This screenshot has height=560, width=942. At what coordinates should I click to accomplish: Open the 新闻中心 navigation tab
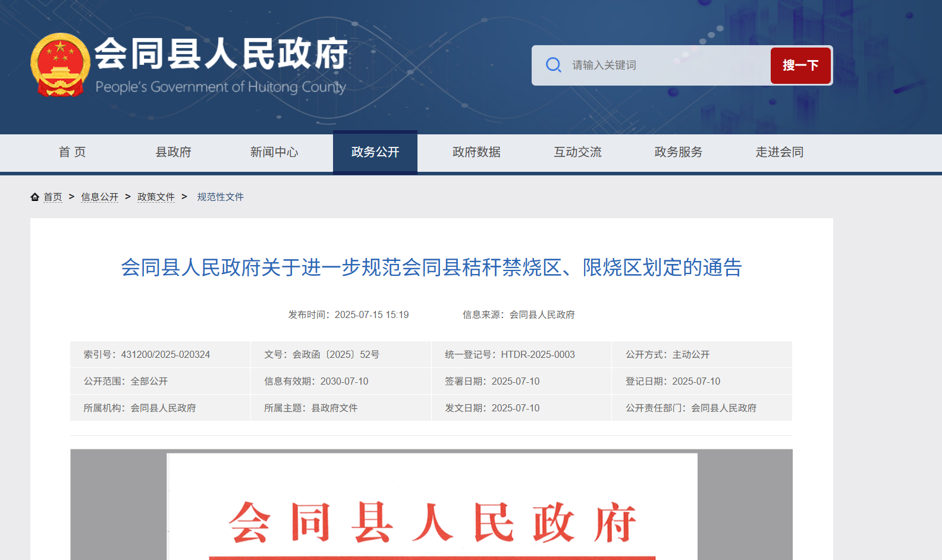(x=274, y=152)
